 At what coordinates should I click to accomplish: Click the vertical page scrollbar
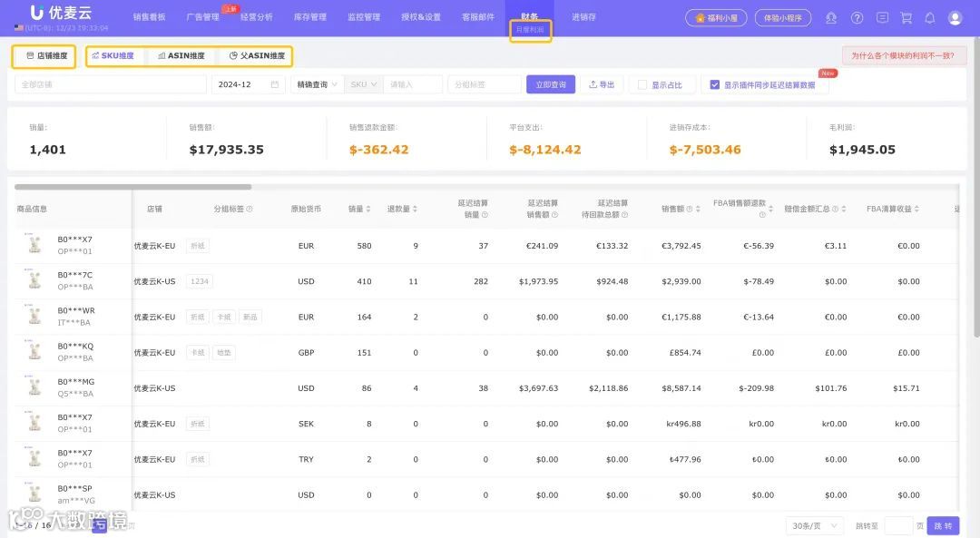(x=976, y=188)
